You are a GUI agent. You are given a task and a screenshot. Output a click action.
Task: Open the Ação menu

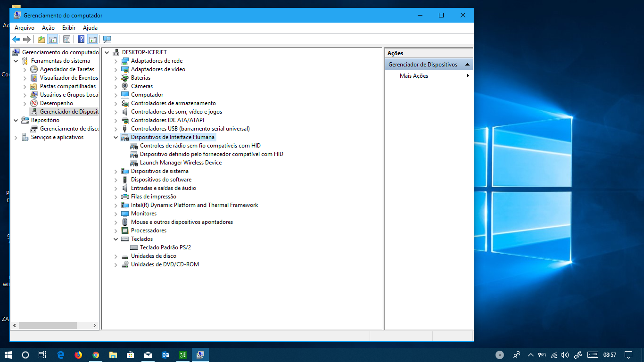pos(48,27)
